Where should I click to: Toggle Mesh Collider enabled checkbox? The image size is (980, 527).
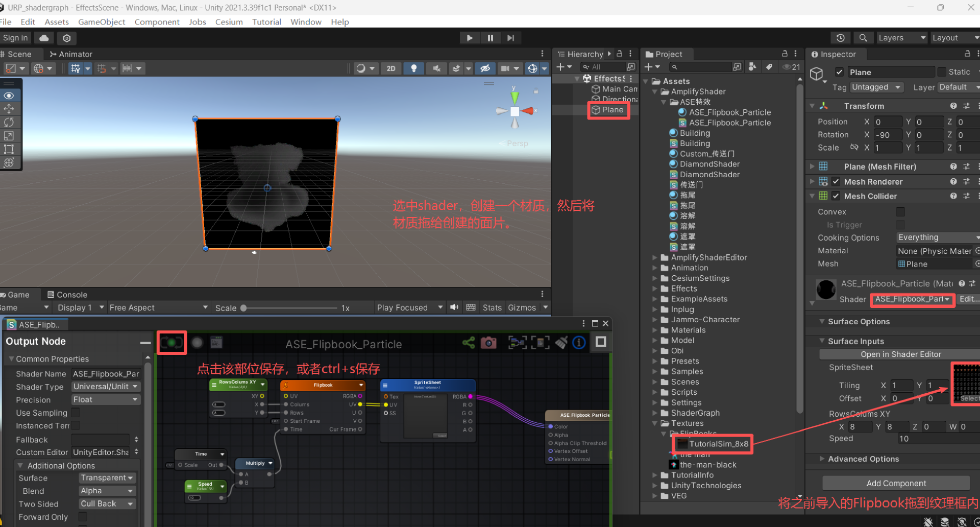[836, 196]
